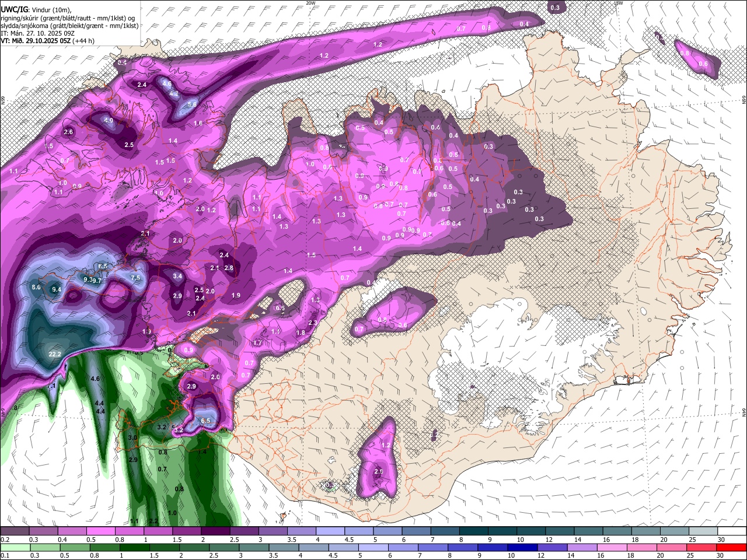Click the 20W longitude label

[x=311, y=3]
